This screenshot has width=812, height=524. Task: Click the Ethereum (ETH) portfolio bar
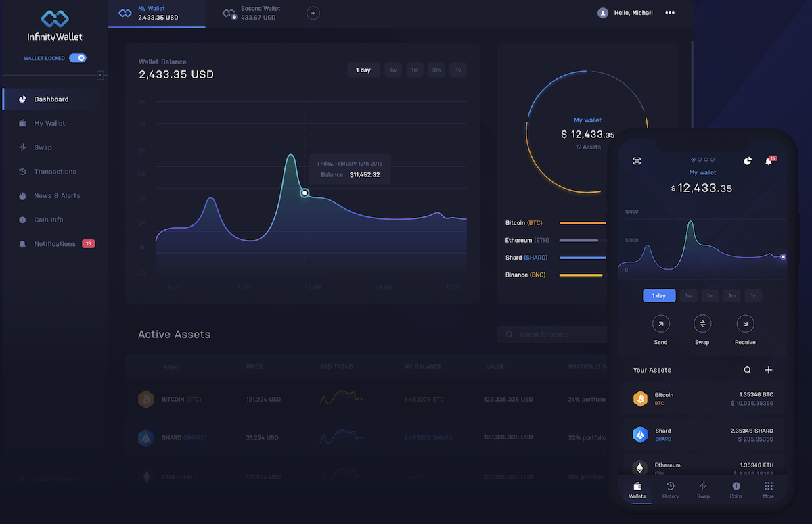[579, 240]
